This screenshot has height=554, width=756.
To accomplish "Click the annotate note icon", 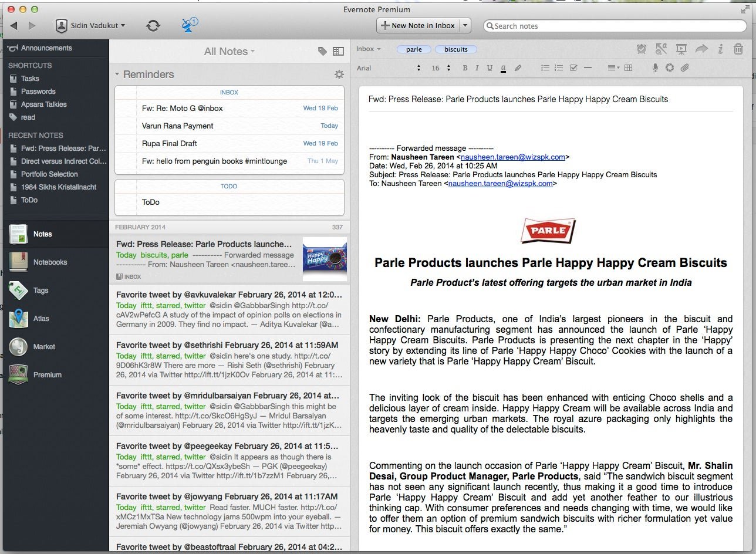I will pyautogui.click(x=662, y=49).
